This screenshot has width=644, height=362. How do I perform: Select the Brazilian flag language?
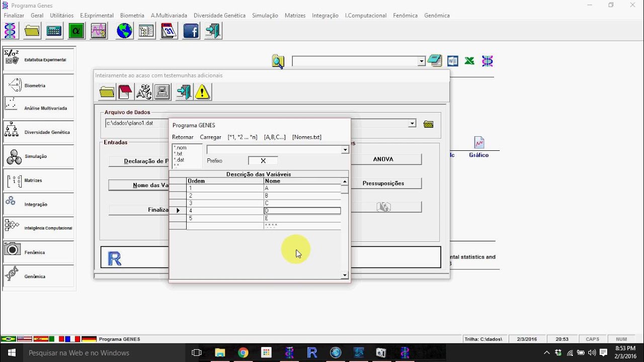tap(8, 339)
